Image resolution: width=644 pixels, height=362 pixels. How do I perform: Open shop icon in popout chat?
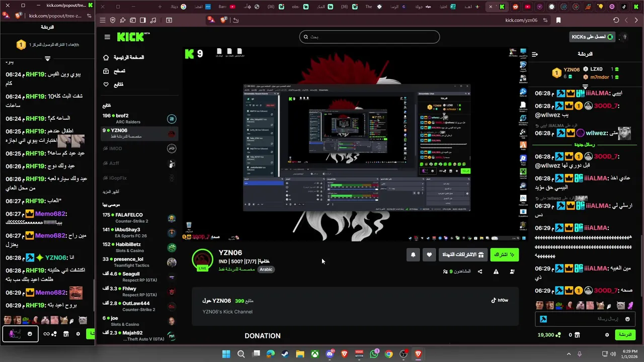click(x=66, y=334)
